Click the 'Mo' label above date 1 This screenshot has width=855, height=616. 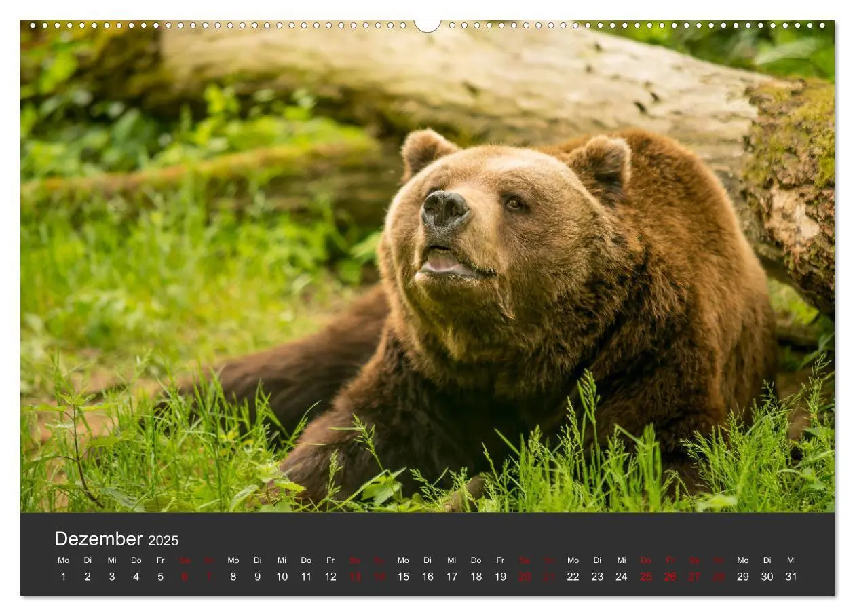pos(64,560)
